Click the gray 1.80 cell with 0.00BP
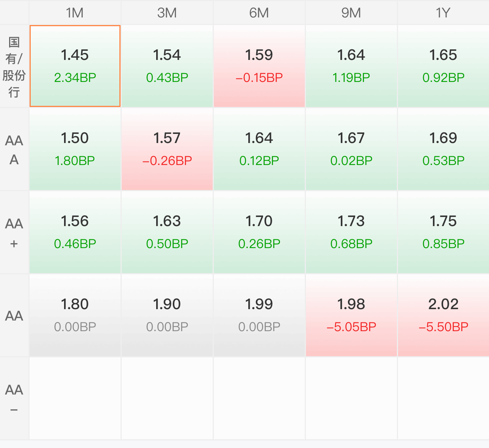The width and height of the screenshot is (489, 448). (x=75, y=315)
